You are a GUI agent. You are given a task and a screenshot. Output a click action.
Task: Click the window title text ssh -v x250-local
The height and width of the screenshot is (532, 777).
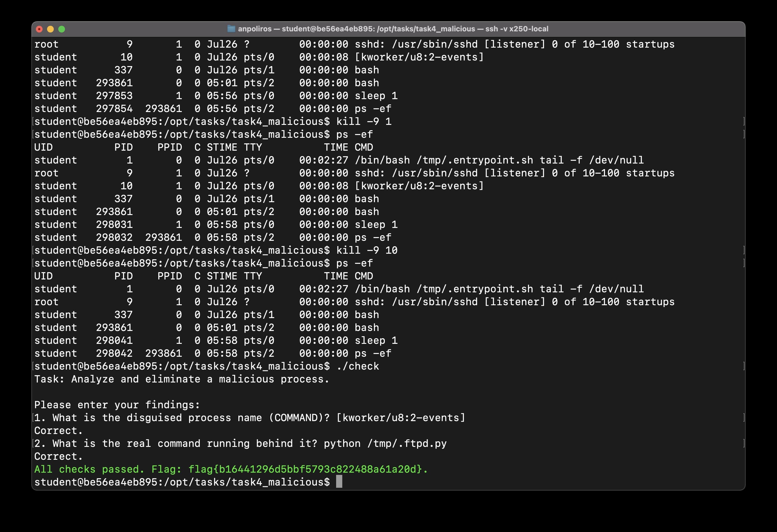pyautogui.click(x=516, y=29)
